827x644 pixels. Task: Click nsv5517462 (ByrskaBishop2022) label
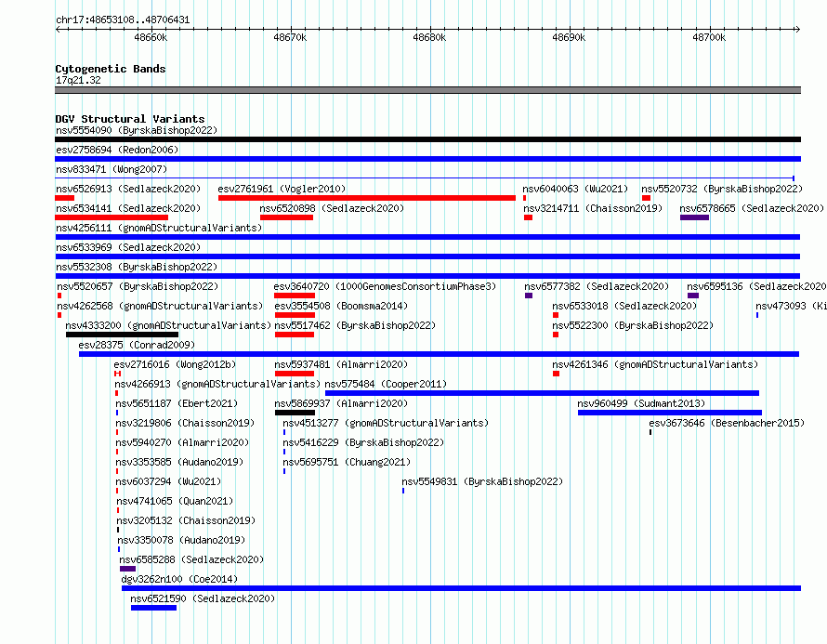[x=355, y=325]
